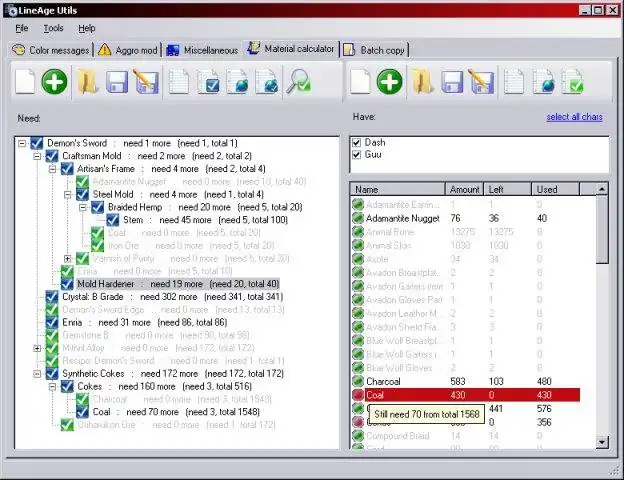Click the LineAge Utils title bar app icon
624x480 pixels.
(12, 10)
